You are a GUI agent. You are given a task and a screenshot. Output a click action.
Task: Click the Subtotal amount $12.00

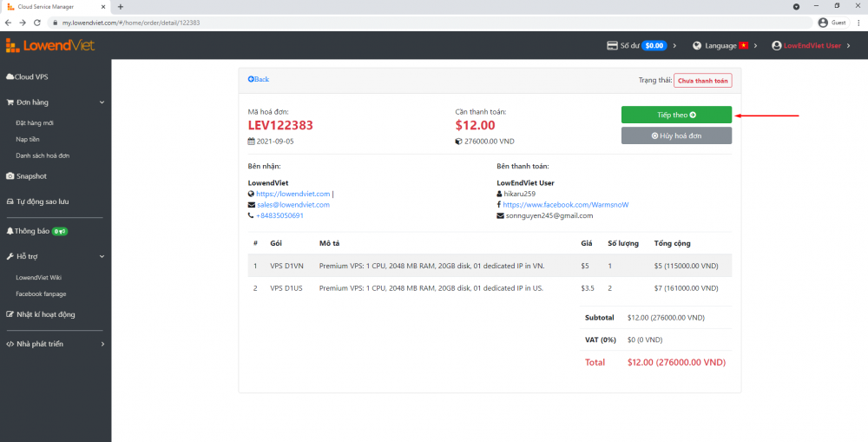tap(666, 318)
